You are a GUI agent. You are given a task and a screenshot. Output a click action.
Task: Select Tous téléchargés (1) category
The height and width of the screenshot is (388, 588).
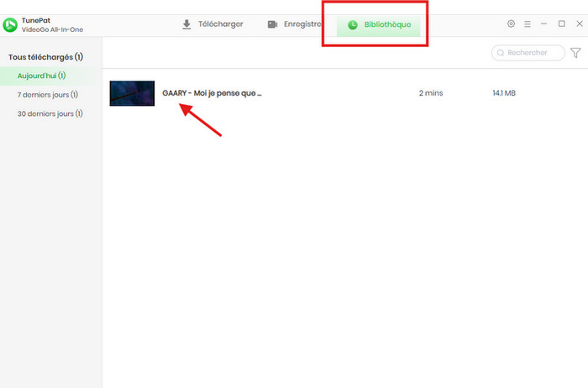click(45, 57)
